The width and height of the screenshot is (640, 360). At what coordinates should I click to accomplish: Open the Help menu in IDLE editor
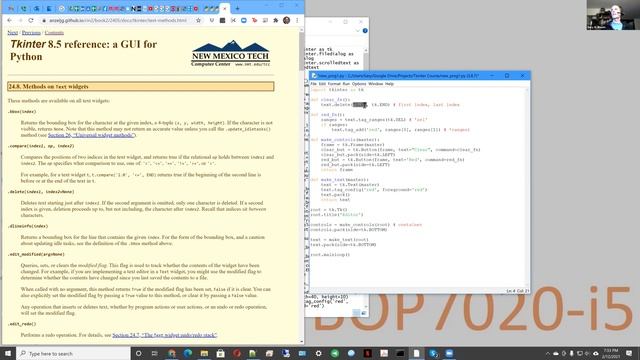pos(389,84)
